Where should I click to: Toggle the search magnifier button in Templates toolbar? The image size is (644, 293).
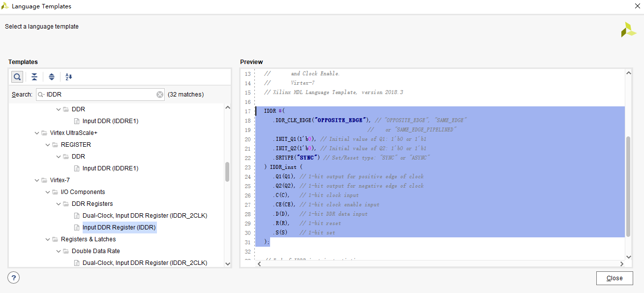17,77
